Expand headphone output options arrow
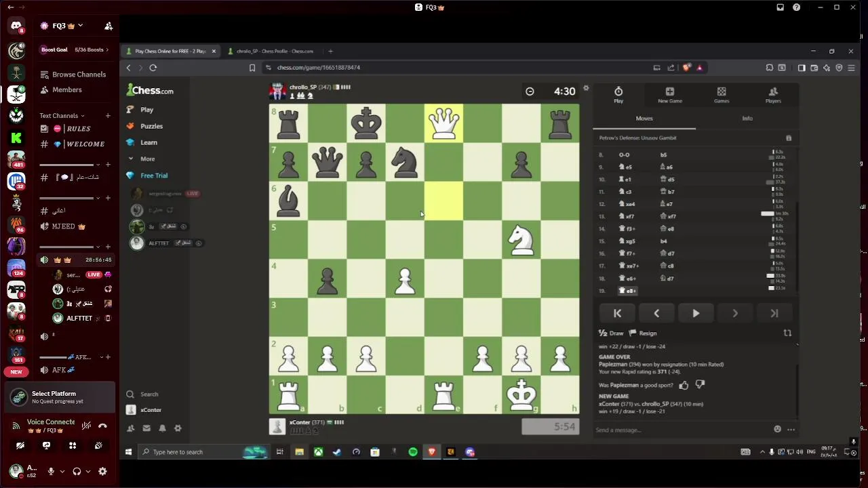Screen dimensions: 868x488 click(x=87, y=471)
